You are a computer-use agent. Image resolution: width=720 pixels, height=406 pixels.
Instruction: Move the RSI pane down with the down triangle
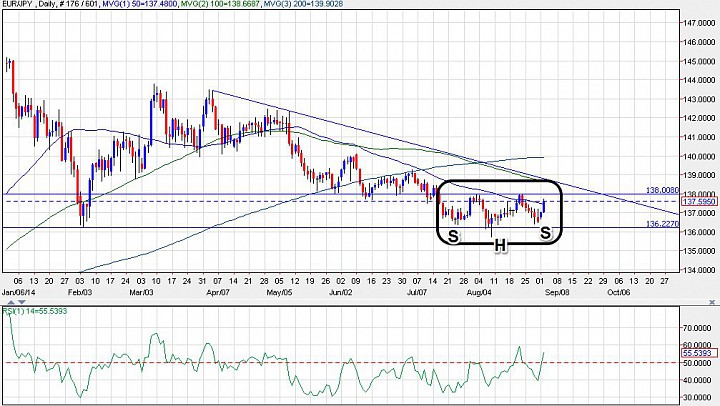22,302
